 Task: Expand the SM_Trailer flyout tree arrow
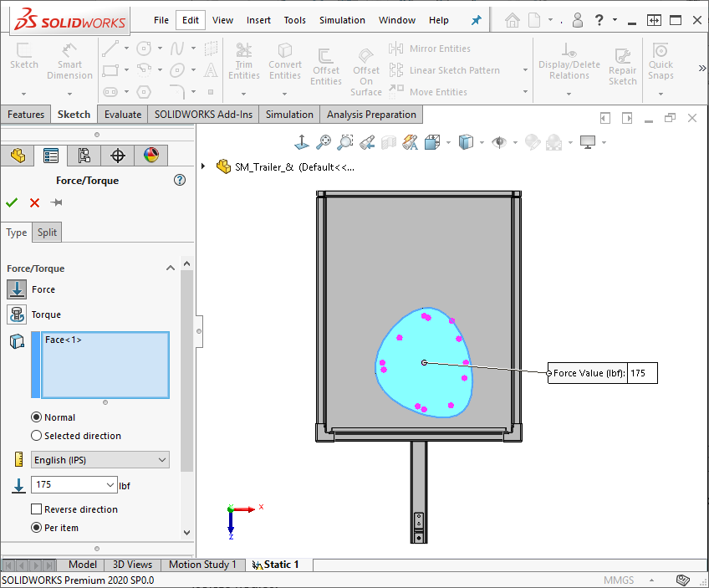pos(203,166)
